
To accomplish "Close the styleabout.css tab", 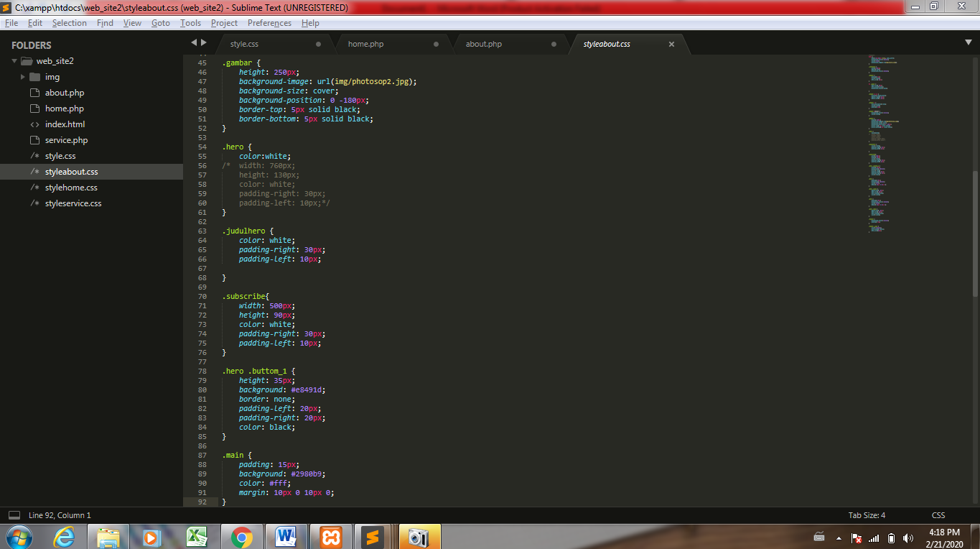I will tap(671, 44).
